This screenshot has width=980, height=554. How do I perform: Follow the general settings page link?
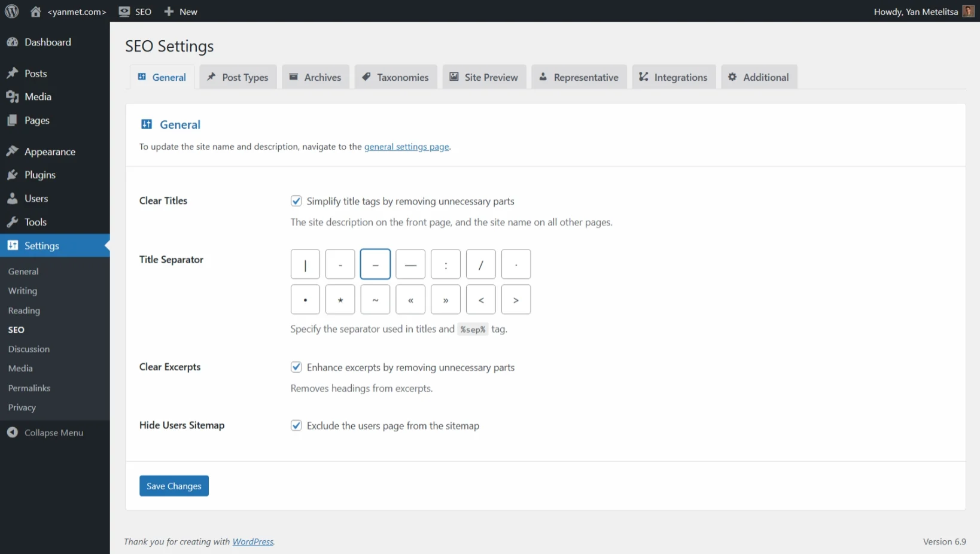[406, 147]
